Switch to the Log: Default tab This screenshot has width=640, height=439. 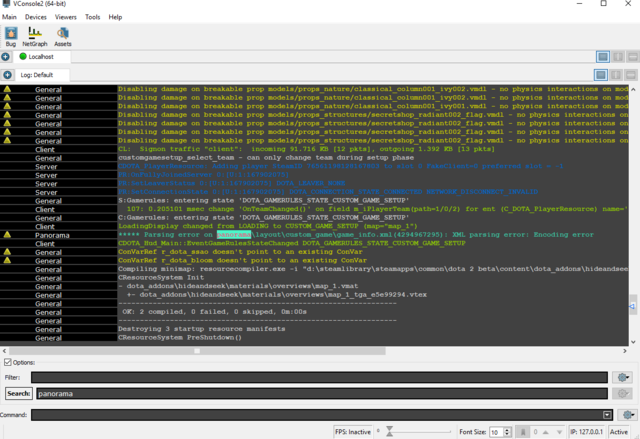pos(44,75)
